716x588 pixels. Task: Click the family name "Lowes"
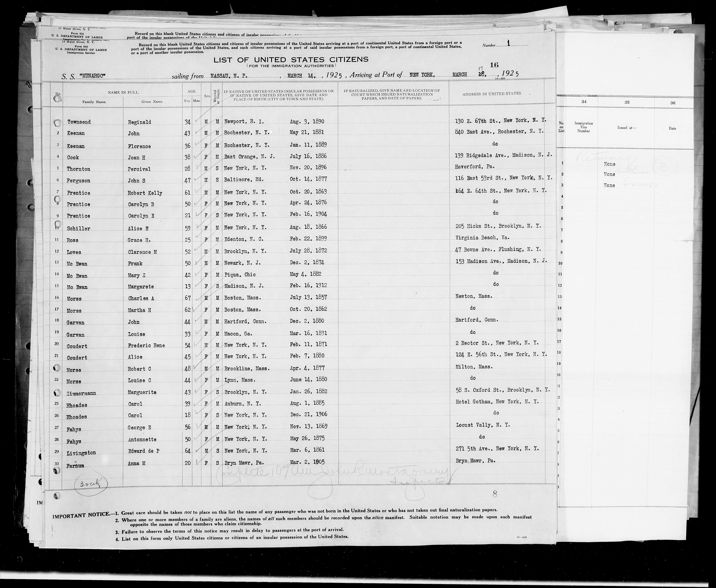tap(74, 252)
